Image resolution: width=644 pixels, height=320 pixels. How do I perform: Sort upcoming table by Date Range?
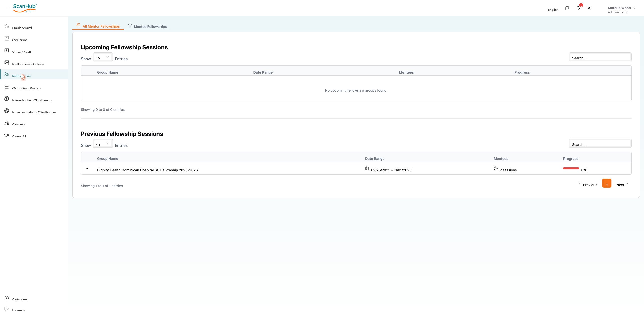pyautogui.click(x=263, y=72)
